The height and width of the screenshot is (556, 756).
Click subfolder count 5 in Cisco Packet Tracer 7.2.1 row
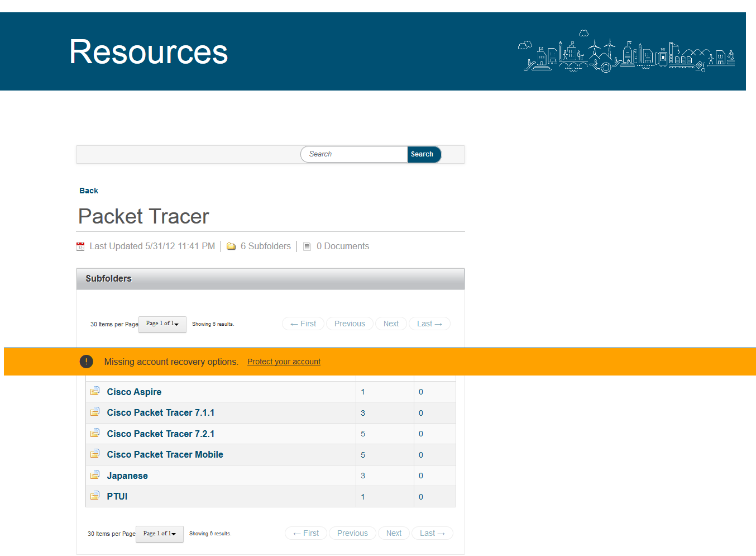point(363,434)
